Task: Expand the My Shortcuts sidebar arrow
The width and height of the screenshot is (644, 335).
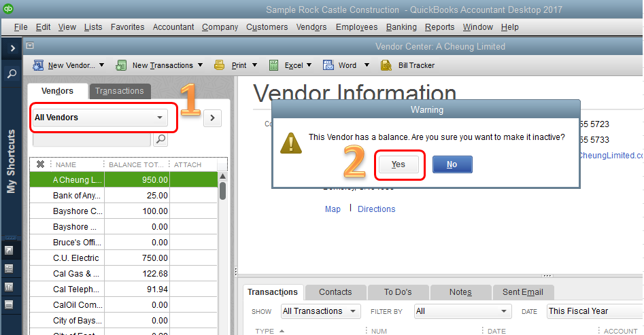Action: tap(12, 48)
